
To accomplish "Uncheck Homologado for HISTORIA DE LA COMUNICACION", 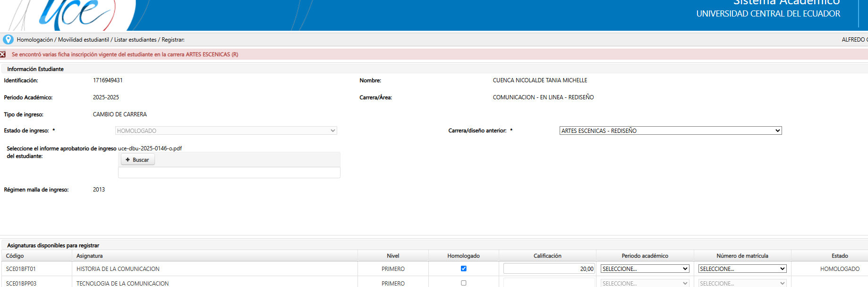I will click(x=464, y=269).
